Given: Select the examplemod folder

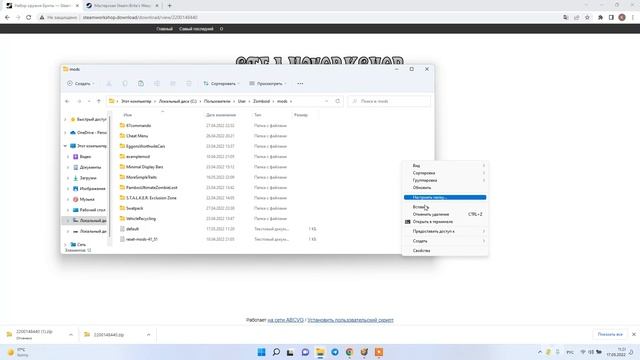Looking at the screenshot, I should (138, 157).
